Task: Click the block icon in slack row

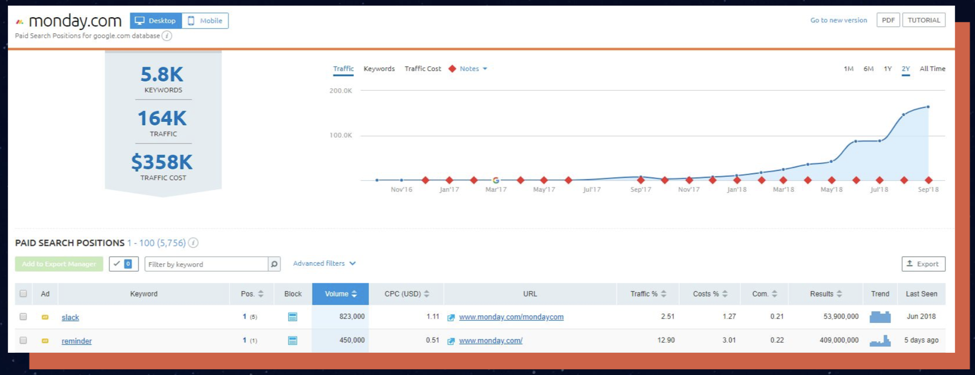Action: pyautogui.click(x=292, y=317)
